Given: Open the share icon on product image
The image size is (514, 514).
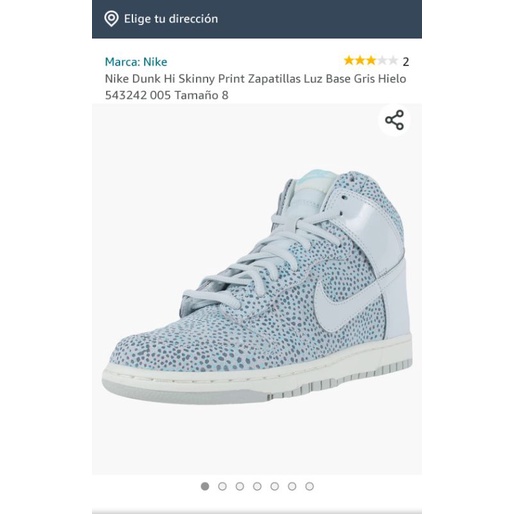Looking at the screenshot, I should pyautogui.click(x=394, y=120).
